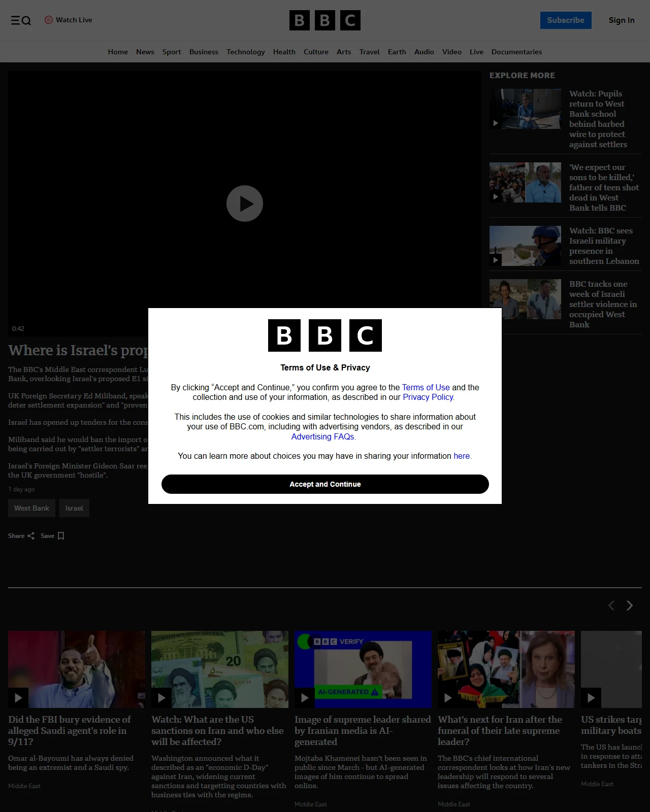650x812 pixels.
Task: Play the FBI Saudi agent video thumbnail
Action: click(77, 669)
